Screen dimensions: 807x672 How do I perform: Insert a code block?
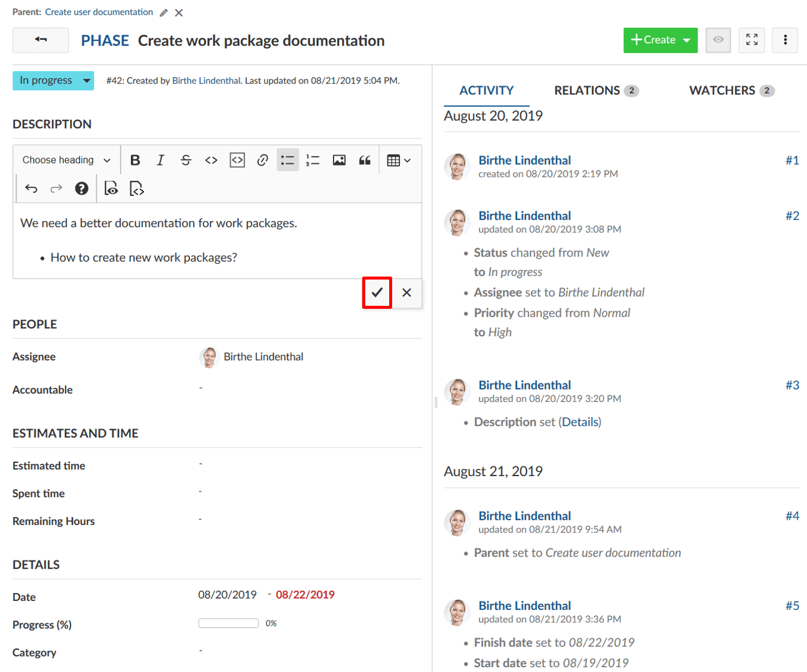coord(237,160)
